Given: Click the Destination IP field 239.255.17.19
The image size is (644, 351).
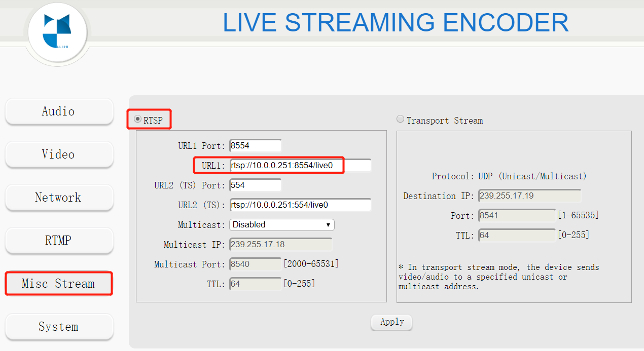Looking at the screenshot, I should click(529, 196).
